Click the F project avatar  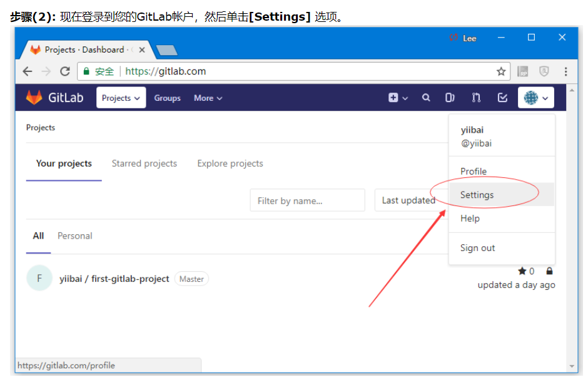[x=39, y=278]
